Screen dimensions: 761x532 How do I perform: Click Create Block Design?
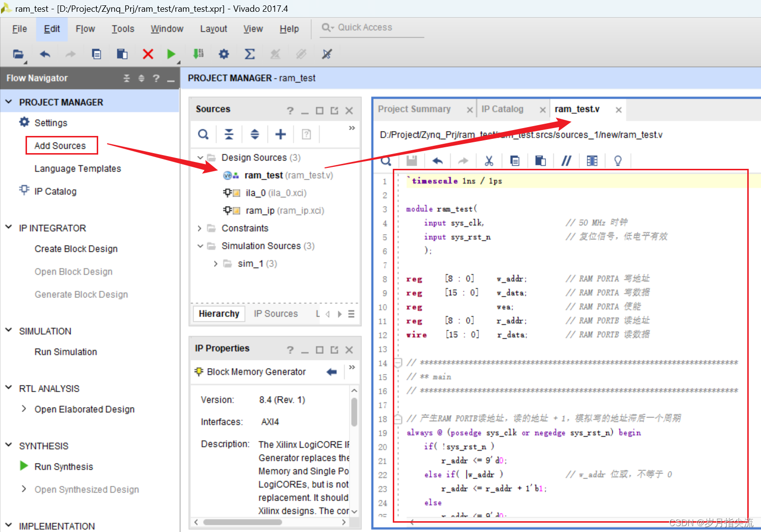tap(76, 249)
